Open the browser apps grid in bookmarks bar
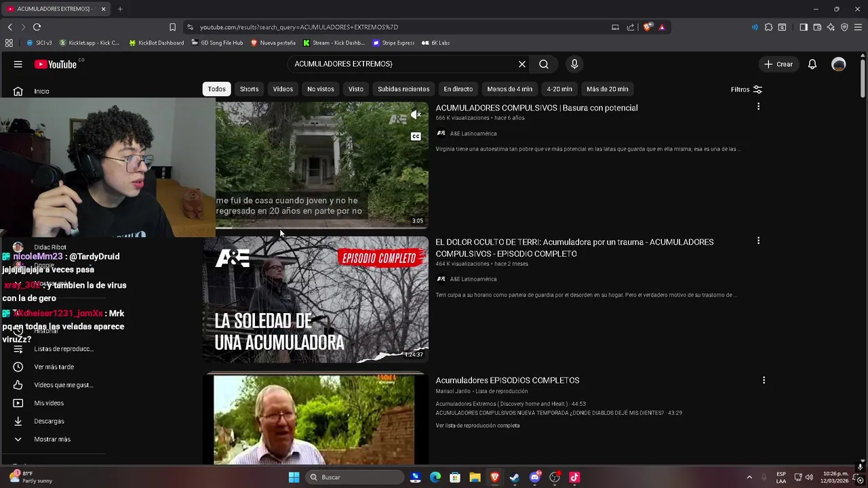The image size is (868, 488). click(9, 43)
